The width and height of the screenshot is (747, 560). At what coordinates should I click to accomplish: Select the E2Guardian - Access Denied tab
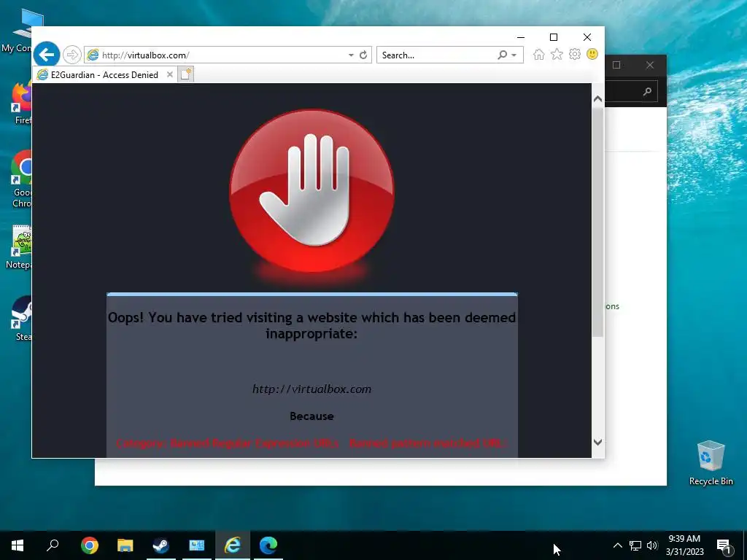(x=104, y=75)
